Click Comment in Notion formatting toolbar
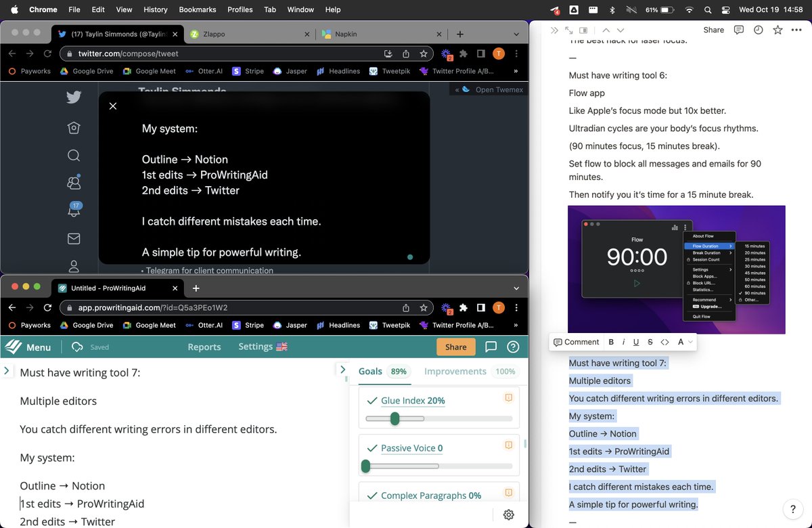Viewport: 812px width, 528px height. click(577, 342)
